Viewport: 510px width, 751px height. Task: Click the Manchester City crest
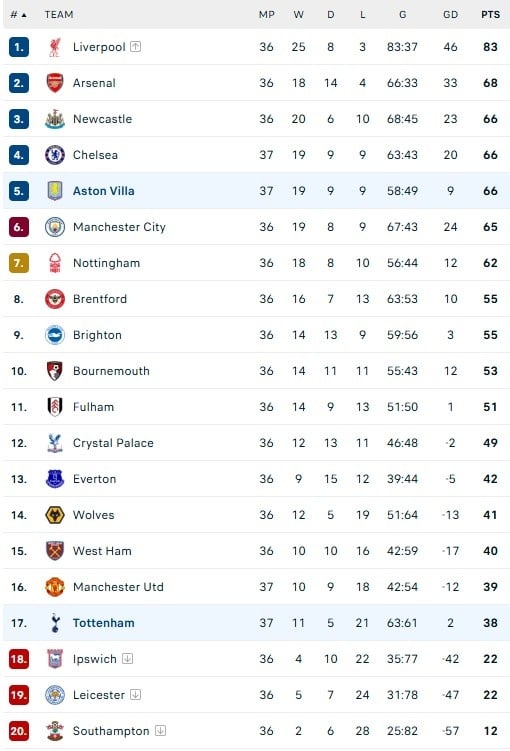tap(55, 227)
